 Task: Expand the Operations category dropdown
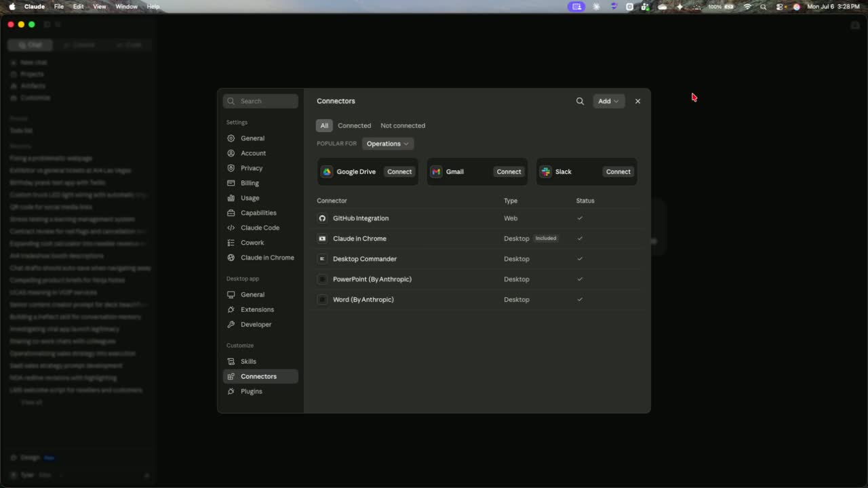point(388,144)
